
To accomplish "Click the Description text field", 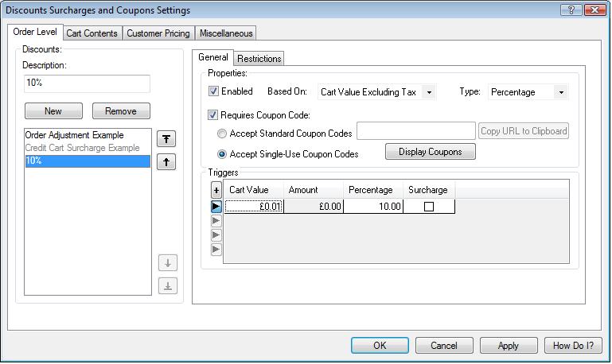I will (x=87, y=83).
